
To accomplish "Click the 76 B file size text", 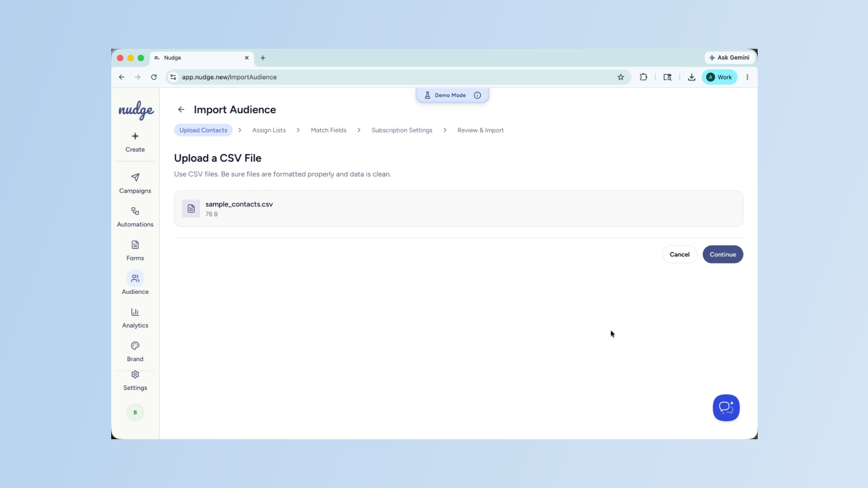I will [212, 214].
